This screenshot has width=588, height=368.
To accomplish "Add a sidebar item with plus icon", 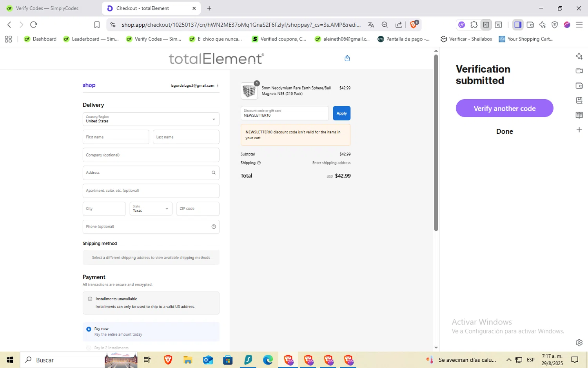I will pos(579,130).
